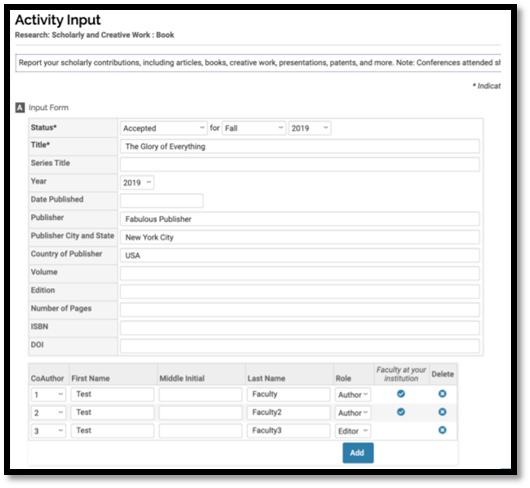Click the Activity Input page heading
The image size is (530, 488).
pyautogui.click(x=58, y=20)
